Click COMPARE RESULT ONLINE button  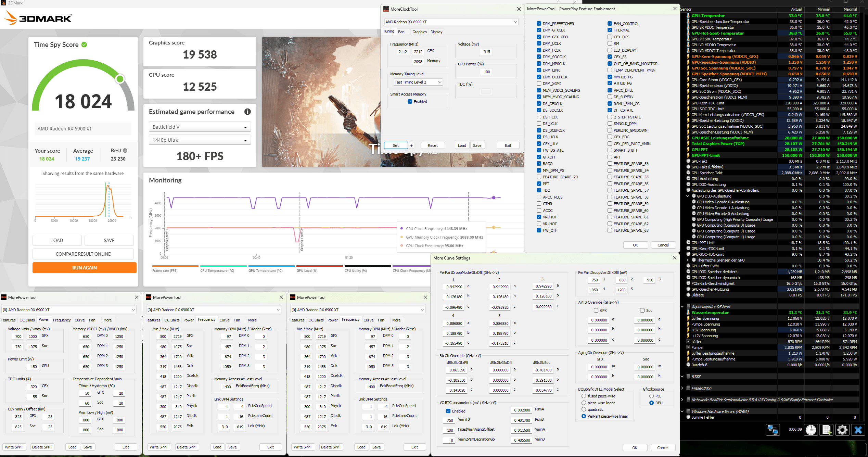(x=83, y=254)
